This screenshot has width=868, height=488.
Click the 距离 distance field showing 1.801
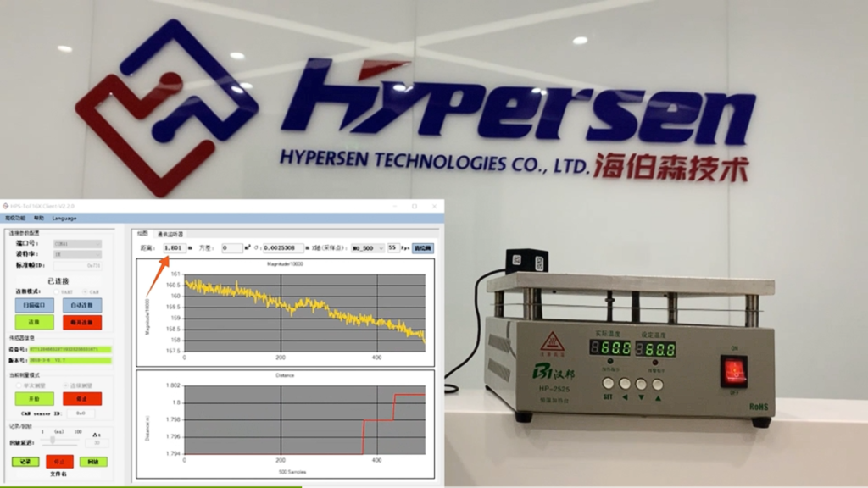(174, 248)
